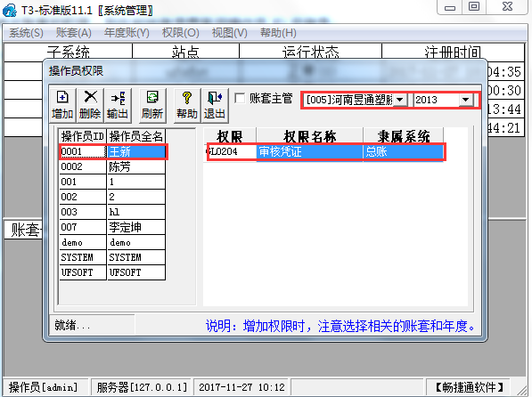
Task: Select operator ID 0002
Action: click(x=83, y=166)
